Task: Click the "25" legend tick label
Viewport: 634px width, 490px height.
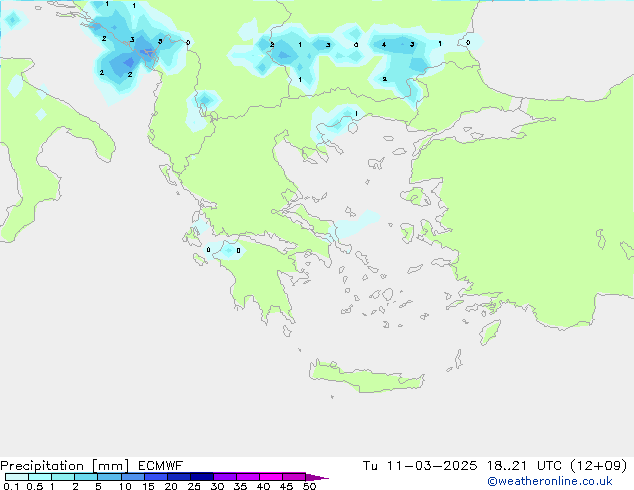Action: (194, 486)
